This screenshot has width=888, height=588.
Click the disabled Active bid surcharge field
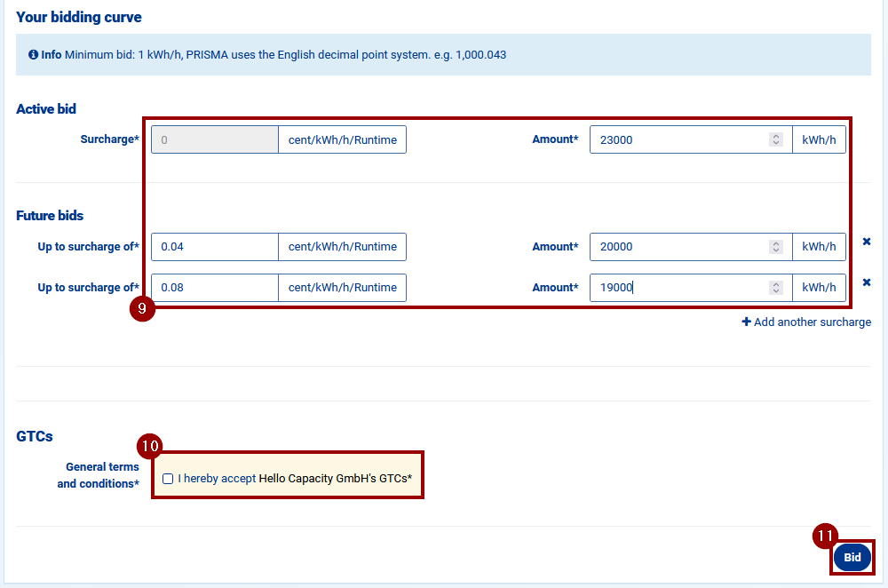tap(215, 139)
